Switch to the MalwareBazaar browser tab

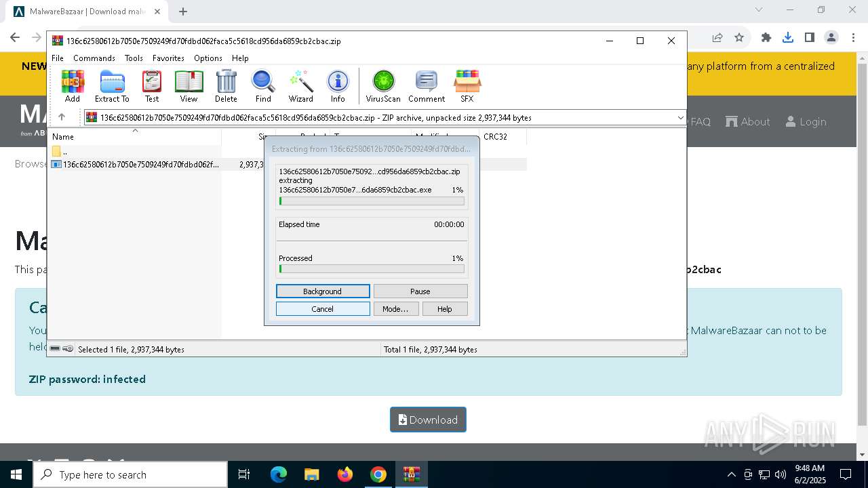click(87, 12)
